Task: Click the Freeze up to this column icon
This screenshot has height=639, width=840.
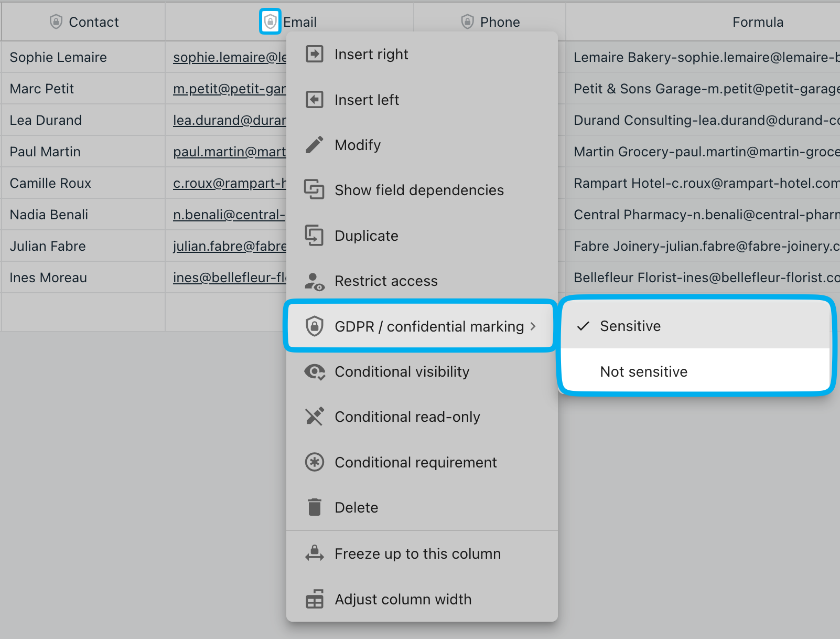Action: (315, 553)
